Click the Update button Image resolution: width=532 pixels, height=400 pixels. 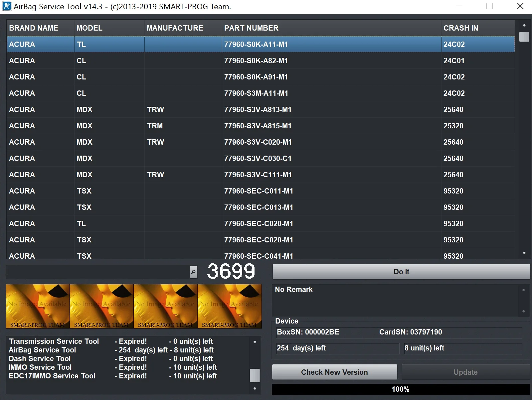click(x=465, y=372)
